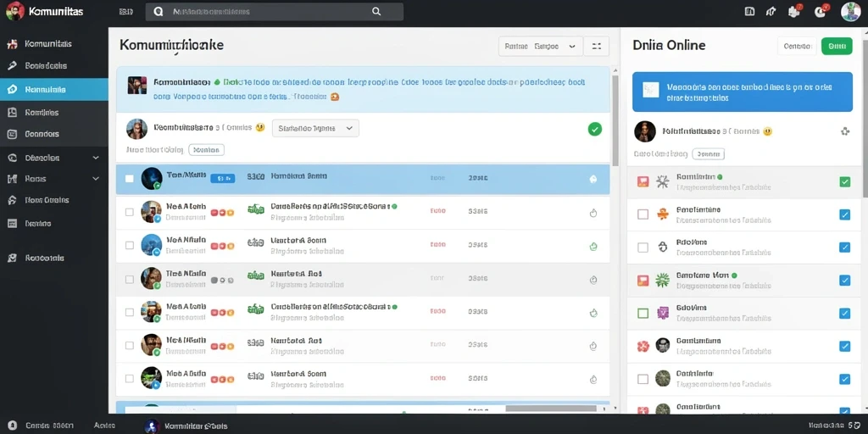The image size is (868, 434).
Task: Click the expand-fullscreen button in the main header
Action: pyautogui.click(x=596, y=47)
